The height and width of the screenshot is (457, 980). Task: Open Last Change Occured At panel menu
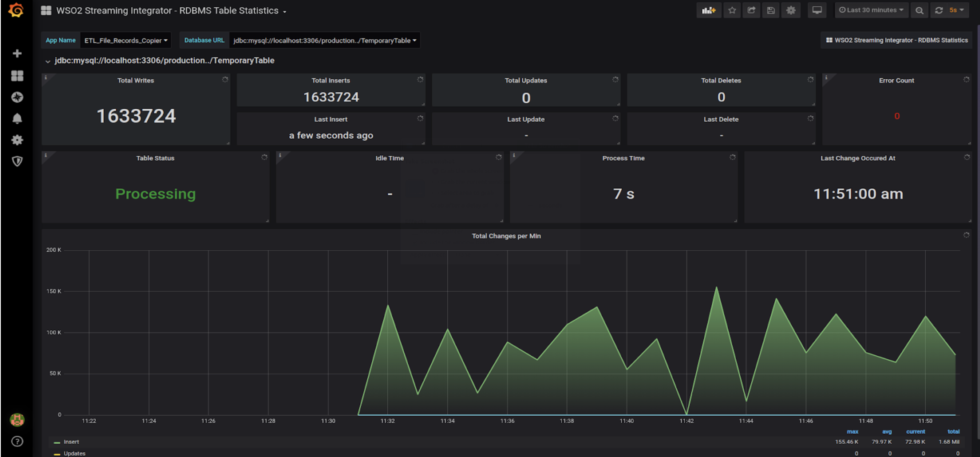[x=858, y=158]
